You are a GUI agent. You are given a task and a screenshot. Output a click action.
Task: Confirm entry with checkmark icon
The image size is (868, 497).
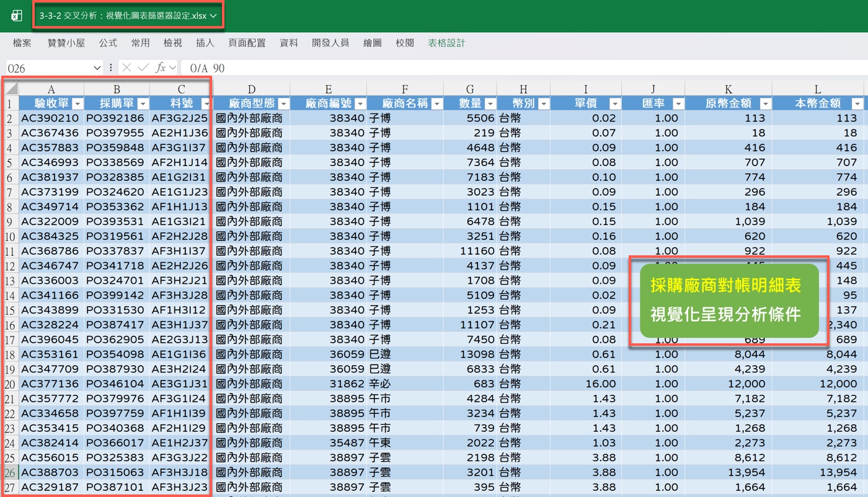pos(143,68)
